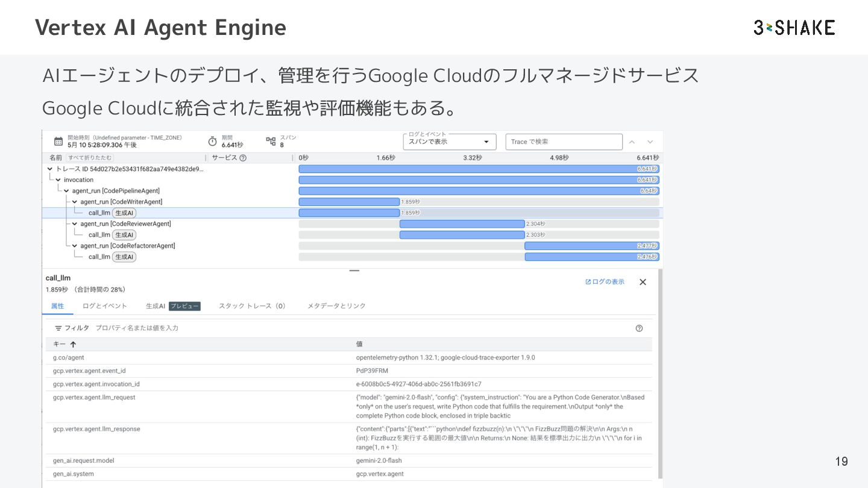868x488 pixels.
Task: Open the メタデータとリンク tab
Action: point(336,306)
